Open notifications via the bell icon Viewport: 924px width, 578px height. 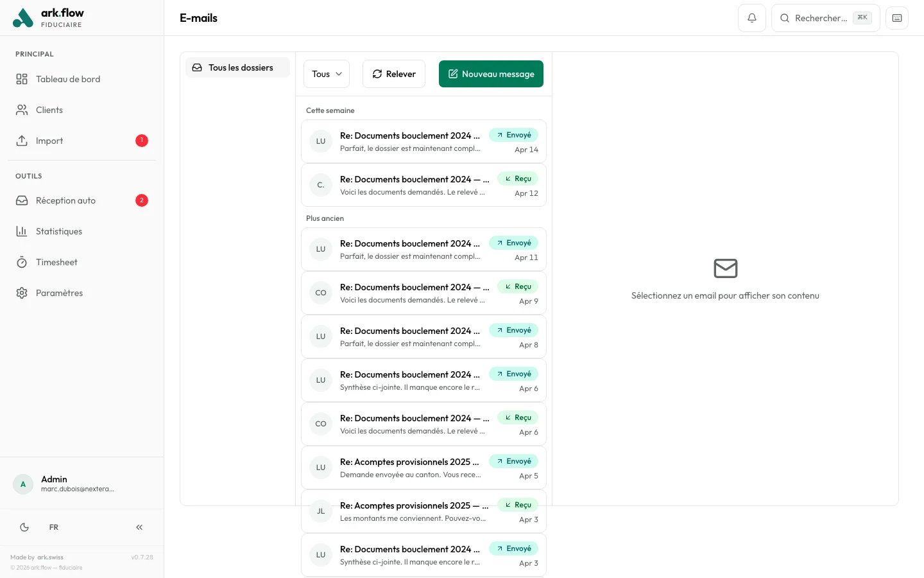coord(751,17)
